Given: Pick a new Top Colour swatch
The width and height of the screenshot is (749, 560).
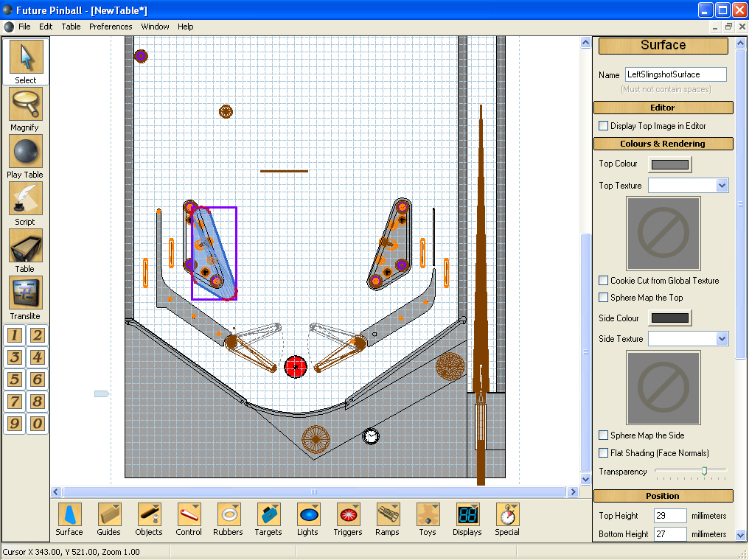Looking at the screenshot, I should click(x=669, y=164).
